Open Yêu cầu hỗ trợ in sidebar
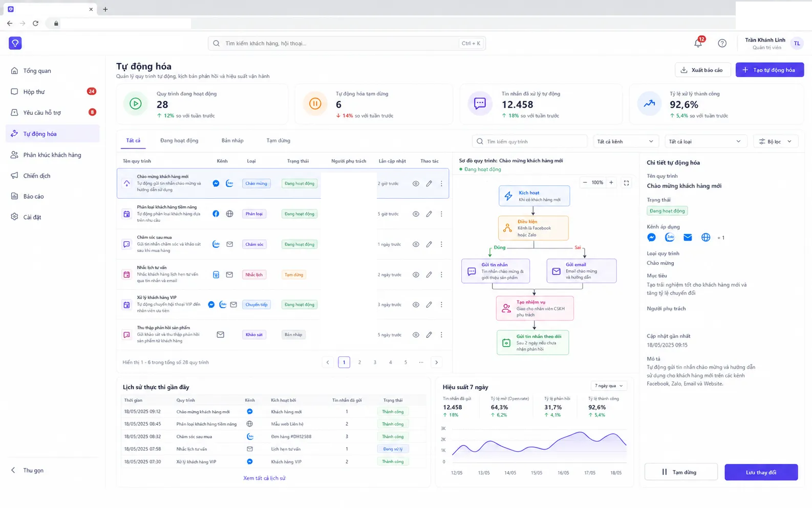 53,112
